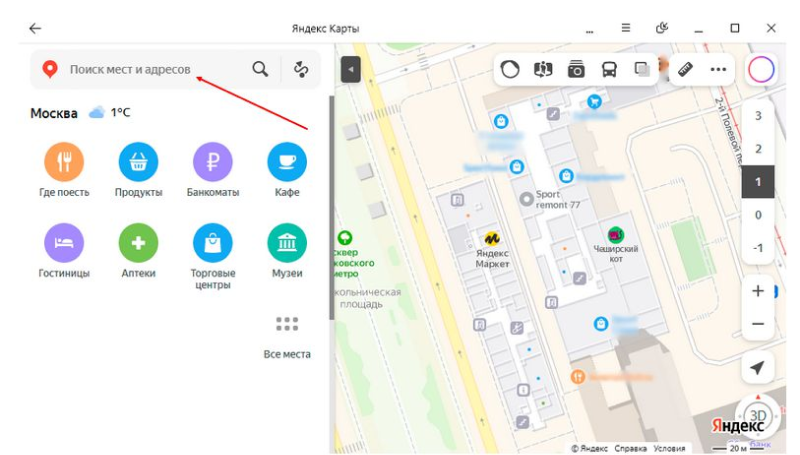Viewport: 800px width, 455px height.
Task: Click the magnifier search icon
Action: tap(260, 69)
